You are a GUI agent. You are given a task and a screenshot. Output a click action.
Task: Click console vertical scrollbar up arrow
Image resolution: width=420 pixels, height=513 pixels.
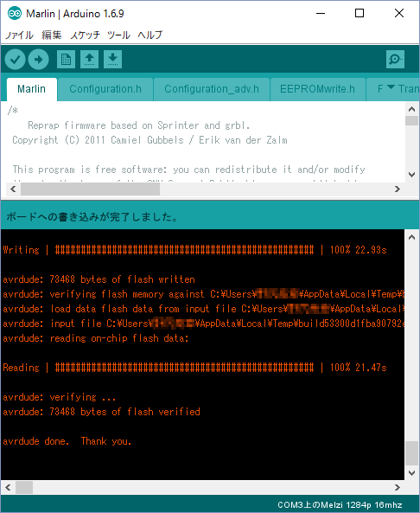(412, 237)
